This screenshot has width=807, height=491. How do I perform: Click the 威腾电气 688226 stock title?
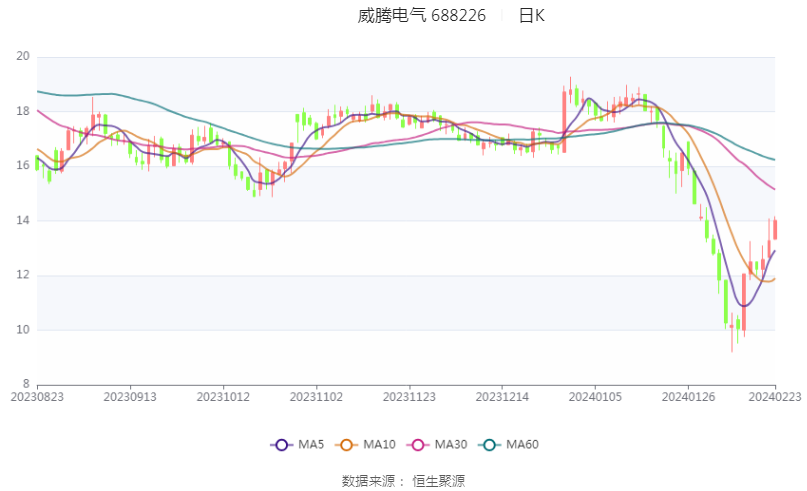[x=421, y=15]
